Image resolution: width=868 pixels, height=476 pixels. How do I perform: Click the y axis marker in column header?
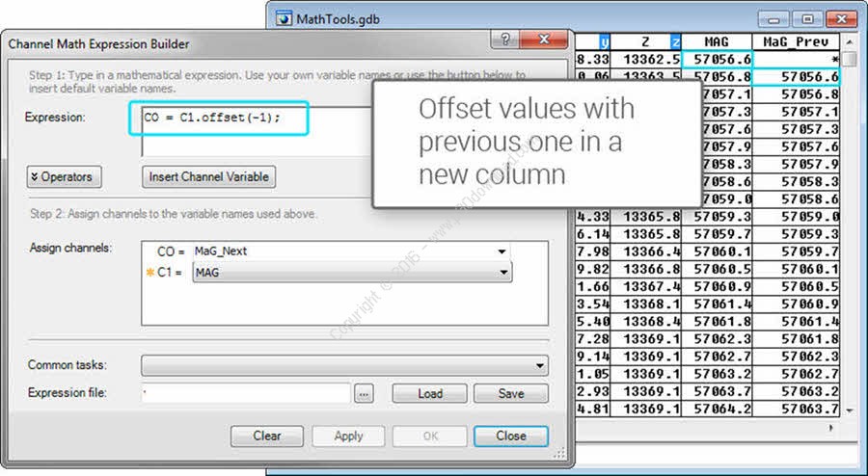[x=605, y=42]
